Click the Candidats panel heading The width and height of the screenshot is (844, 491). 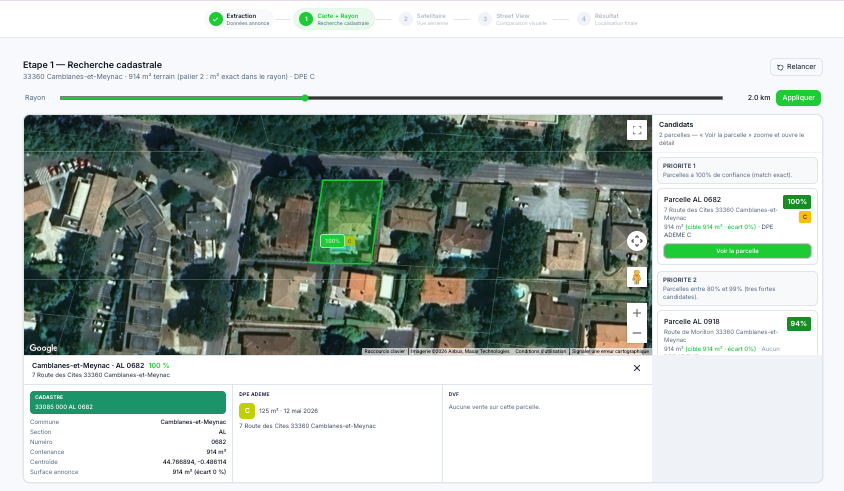(676, 124)
